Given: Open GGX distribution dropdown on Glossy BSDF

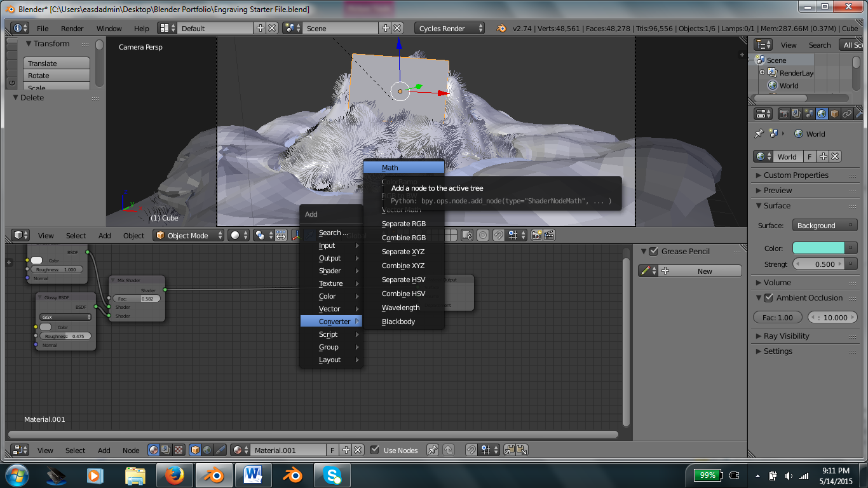Looking at the screenshot, I should point(65,316).
